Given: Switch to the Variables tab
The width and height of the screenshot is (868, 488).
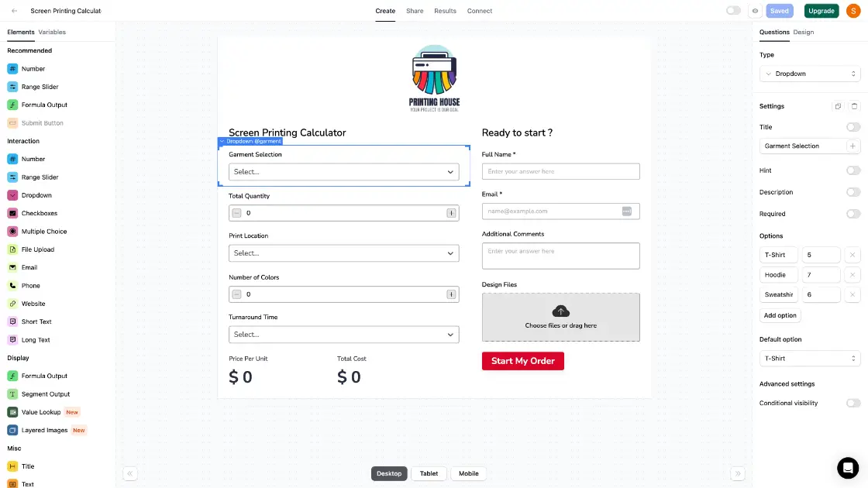Looking at the screenshot, I should (52, 32).
